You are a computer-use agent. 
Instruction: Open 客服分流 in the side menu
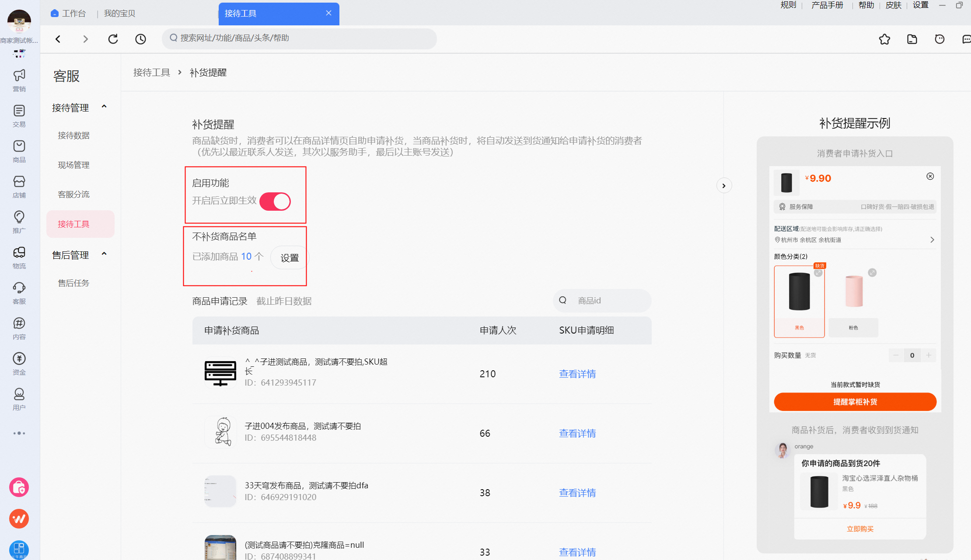click(73, 194)
